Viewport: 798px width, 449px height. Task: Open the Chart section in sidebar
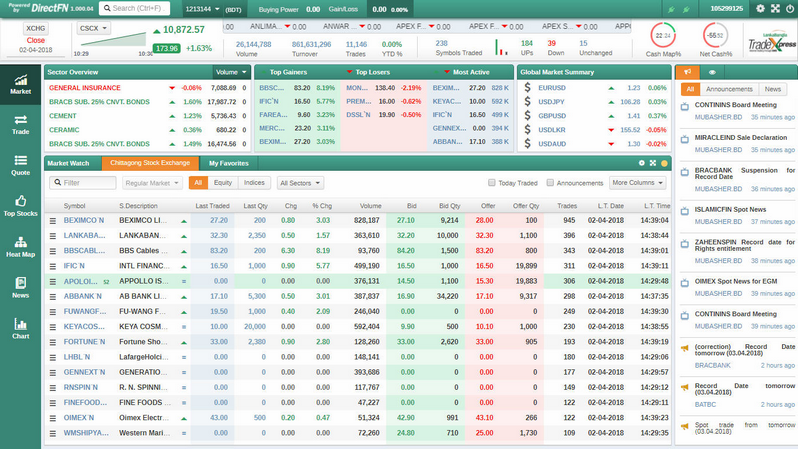point(20,328)
